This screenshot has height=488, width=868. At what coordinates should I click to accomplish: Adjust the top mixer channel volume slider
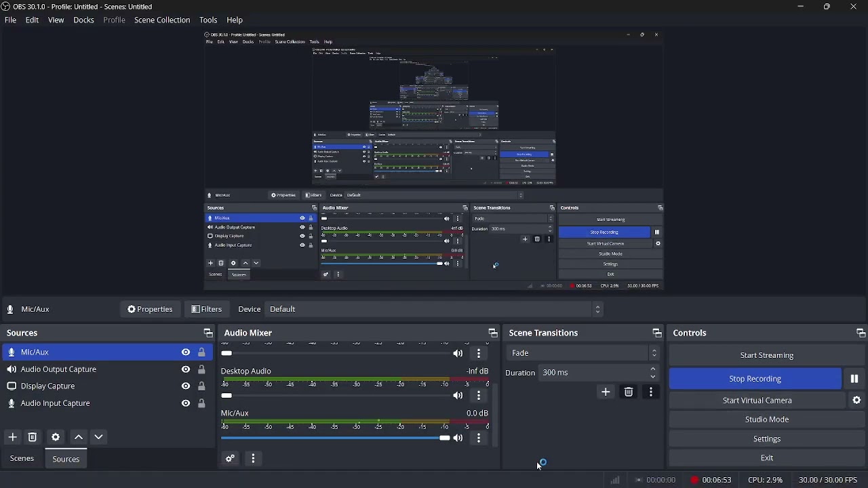click(x=336, y=354)
